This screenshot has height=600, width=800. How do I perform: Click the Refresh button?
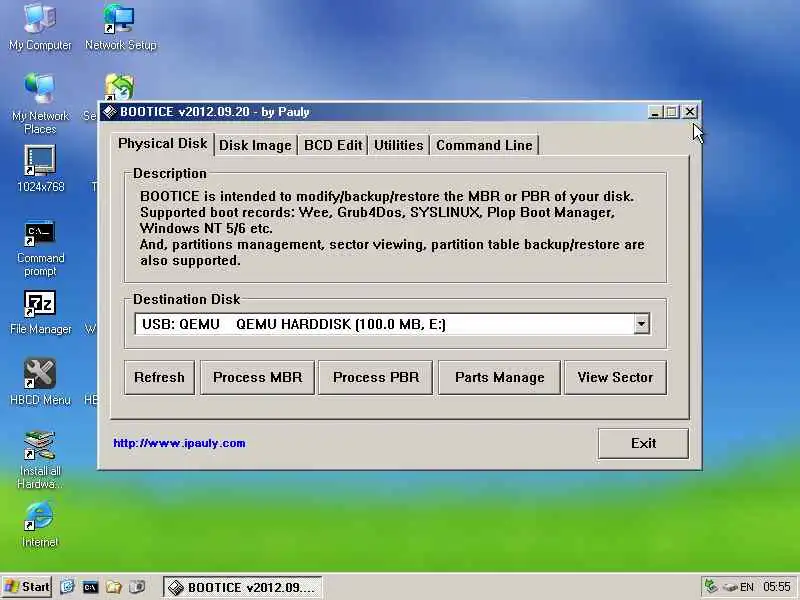(159, 378)
